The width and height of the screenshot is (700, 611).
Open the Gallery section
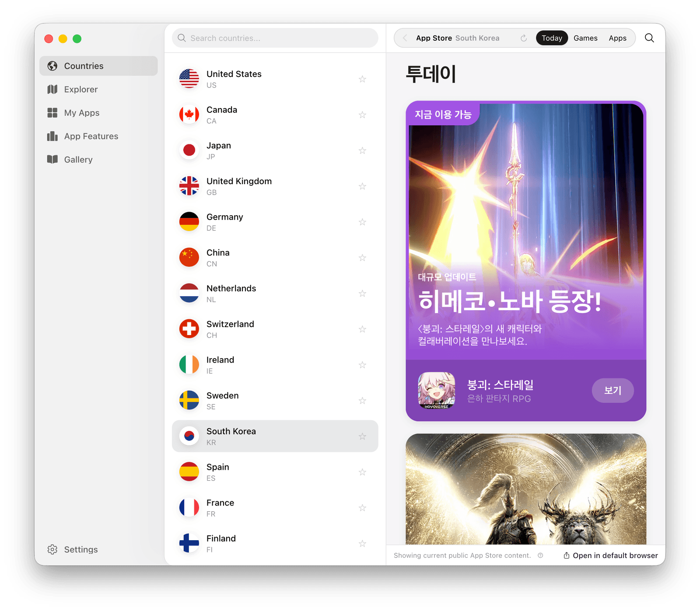(x=98, y=160)
